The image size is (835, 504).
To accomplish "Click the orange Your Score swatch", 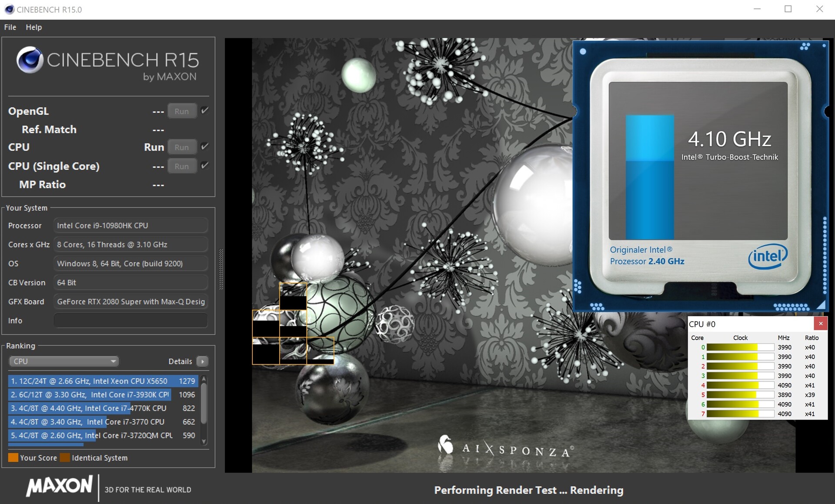I will point(13,457).
